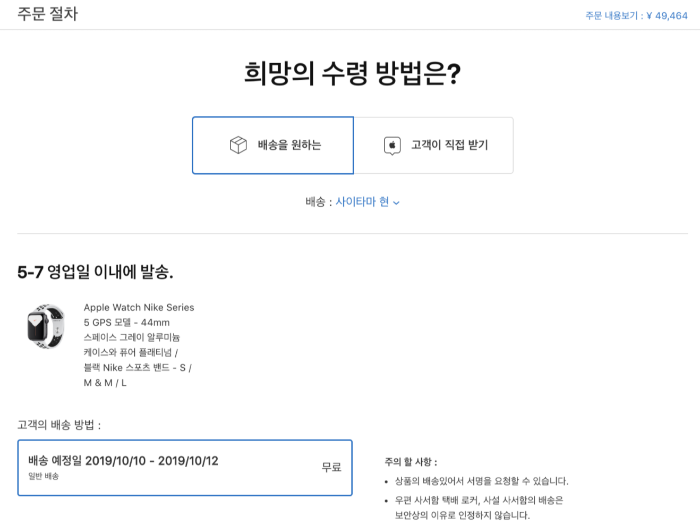Click the 블랙 Nike 스포츠 밴드 text line
This screenshot has height=524, width=700.
[138, 367]
